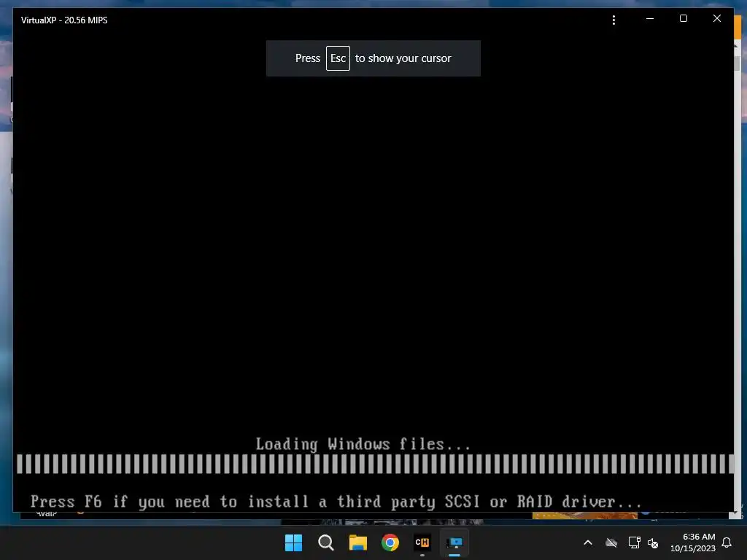Image resolution: width=747 pixels, height=560 pixels.
Task: Open the OneDrive cloud tray icon
Action: [x=611, y=542]
